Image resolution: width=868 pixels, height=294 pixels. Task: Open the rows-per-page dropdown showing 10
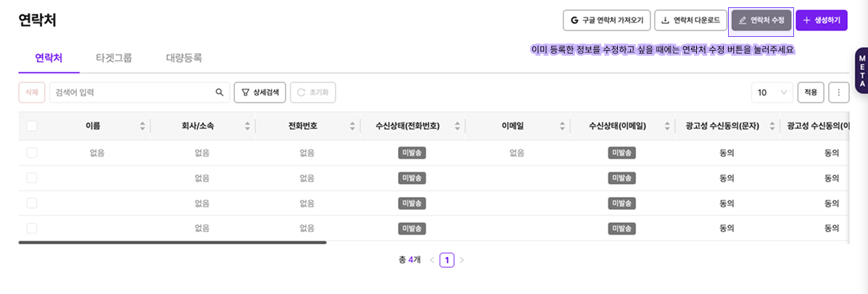tap(772, 93)
